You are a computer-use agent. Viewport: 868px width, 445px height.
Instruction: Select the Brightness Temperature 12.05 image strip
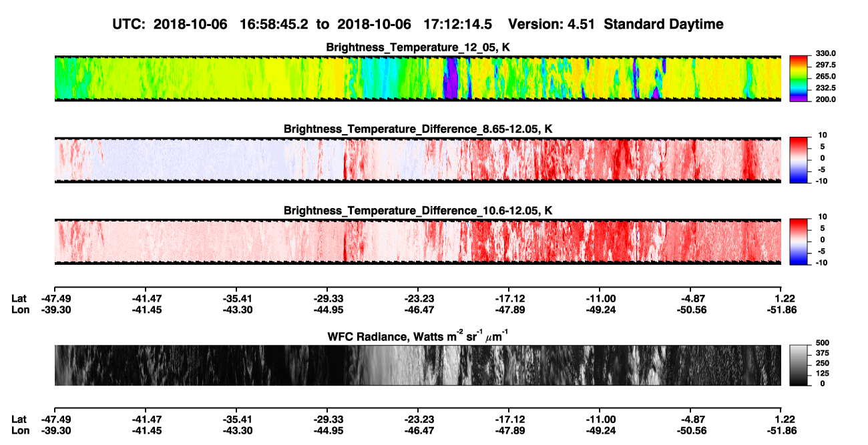(x=418, y=79)
